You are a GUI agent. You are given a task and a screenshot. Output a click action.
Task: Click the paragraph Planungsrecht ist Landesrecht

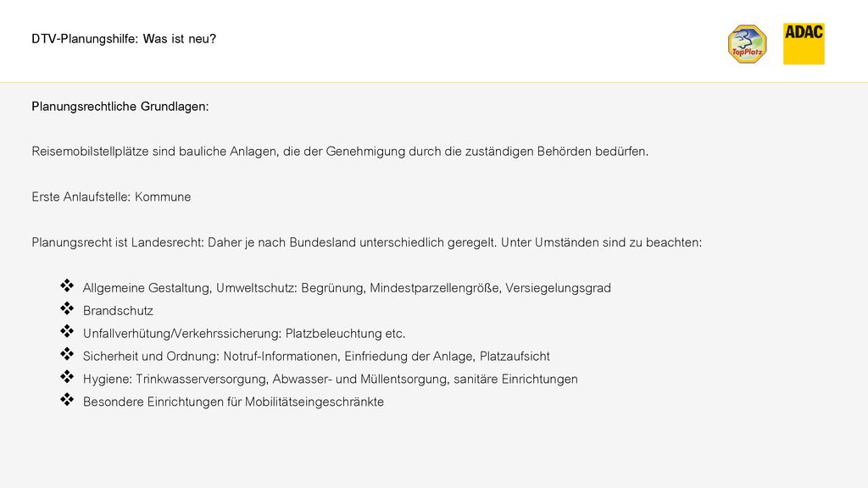(x=366, y=242)
